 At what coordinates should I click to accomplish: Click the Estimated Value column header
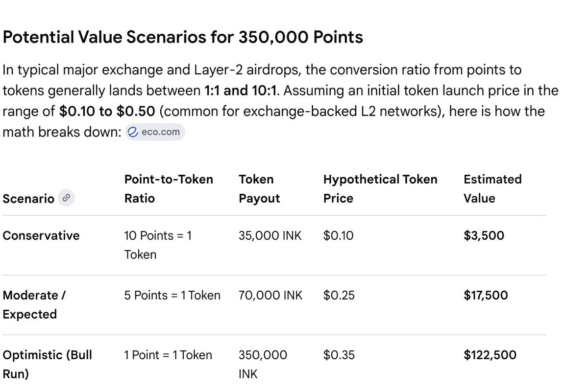492,188
